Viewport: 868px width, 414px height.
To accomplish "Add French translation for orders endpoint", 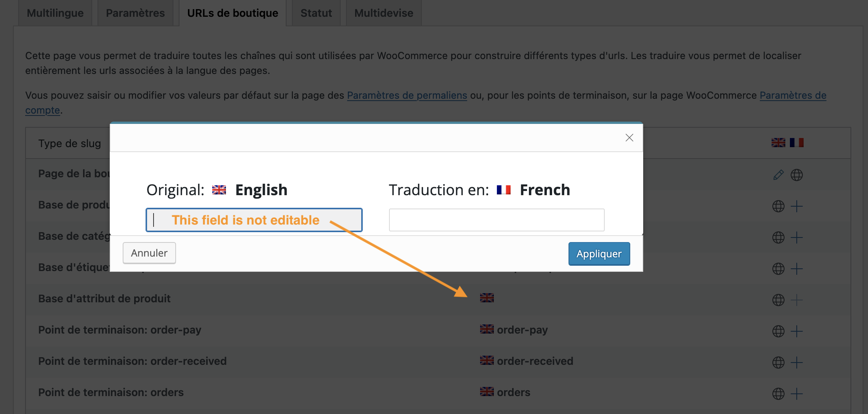I will [796, 394].
